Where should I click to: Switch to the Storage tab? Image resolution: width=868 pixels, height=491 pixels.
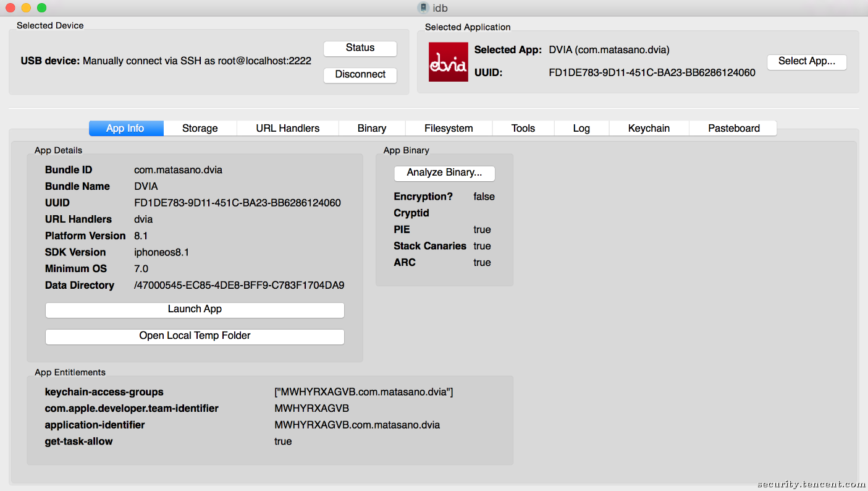click(200, 128)
